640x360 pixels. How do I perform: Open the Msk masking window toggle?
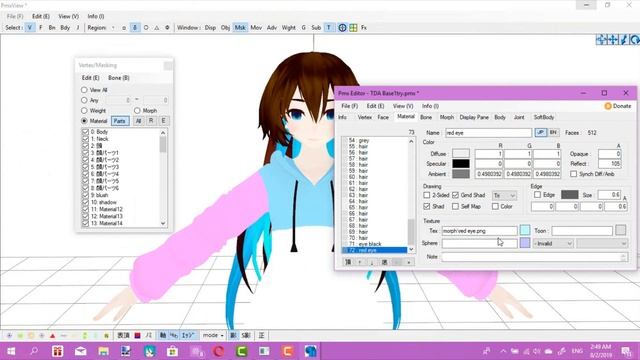click(x=240, y=28)
